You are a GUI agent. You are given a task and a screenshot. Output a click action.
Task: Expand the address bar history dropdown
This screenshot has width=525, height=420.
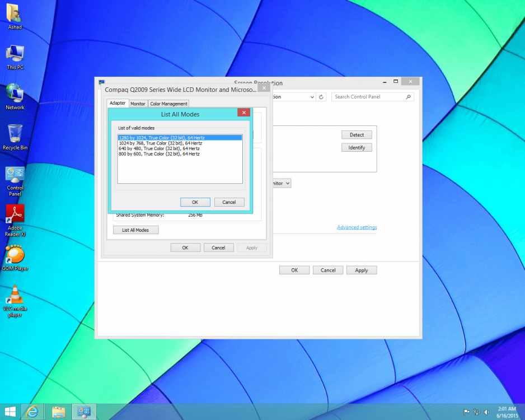point(312,97)
